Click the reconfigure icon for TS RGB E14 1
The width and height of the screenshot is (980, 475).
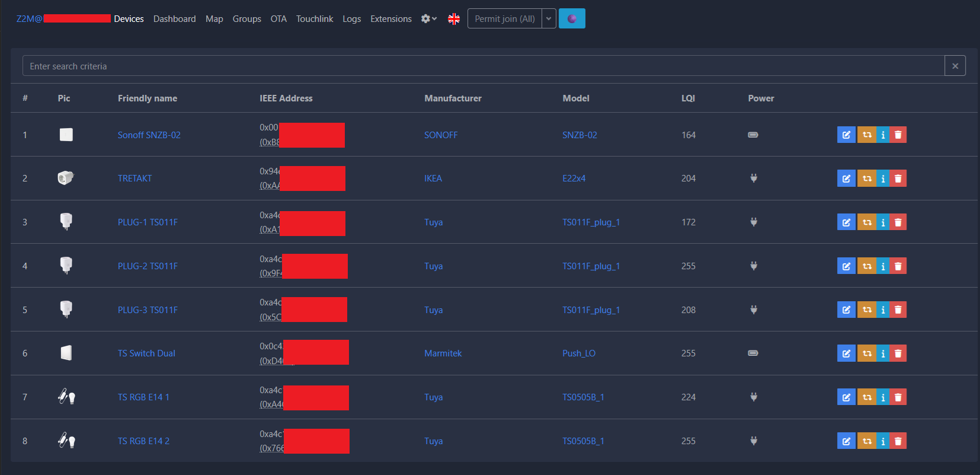(867, 397)
